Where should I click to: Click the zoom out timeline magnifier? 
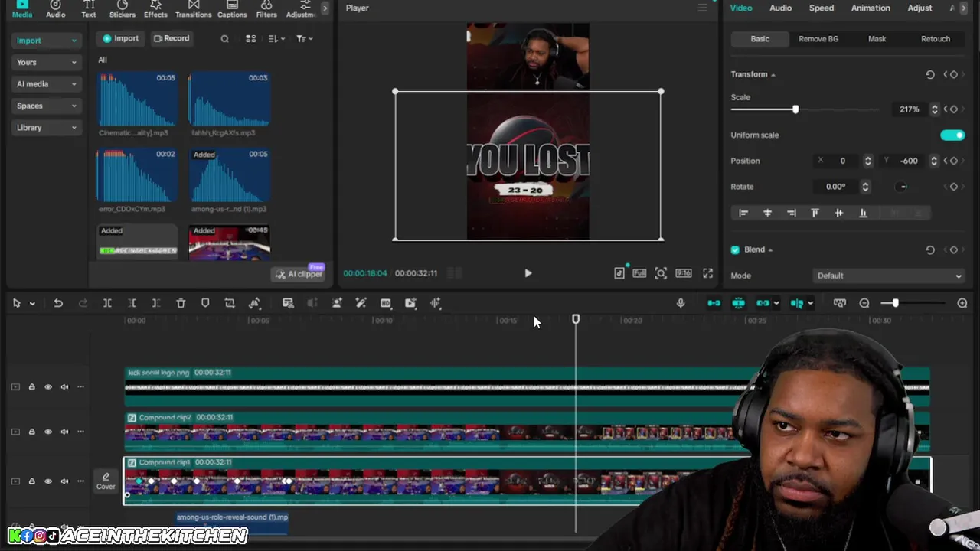click(x=864, y=303)
